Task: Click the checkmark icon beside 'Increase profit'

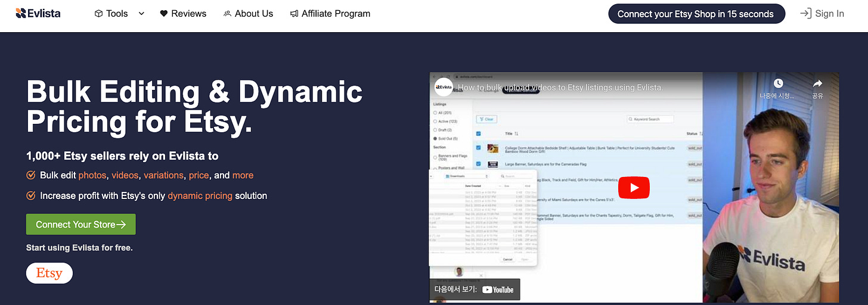Action: [31, 195]
